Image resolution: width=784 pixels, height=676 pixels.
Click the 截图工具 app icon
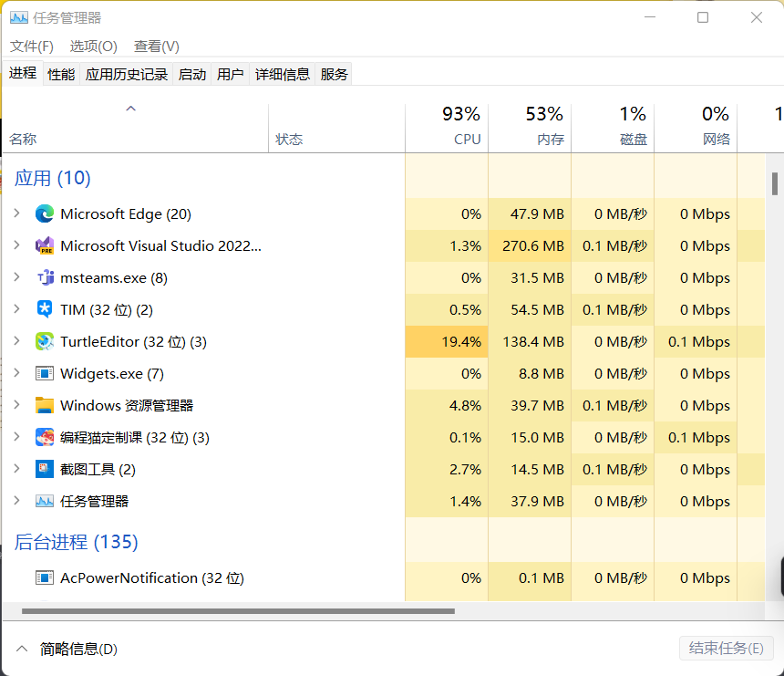coord(45,469)
